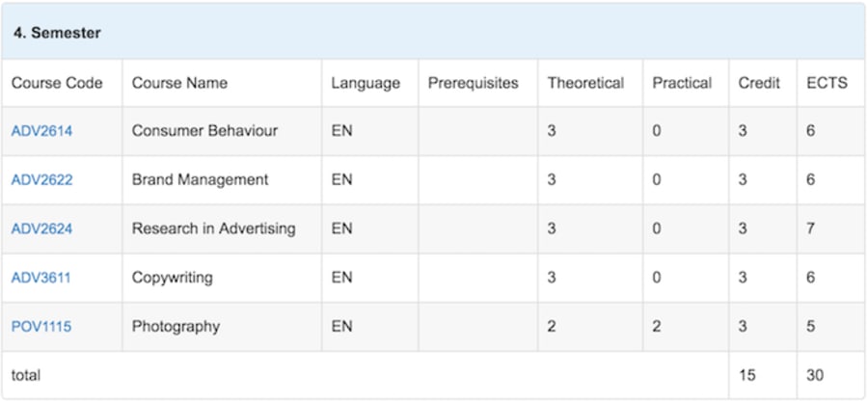Open the POV1115 course link
Image resolution: width=868 pixels, height=402 pixels.
pyautogui.click(x=41, y=327)
